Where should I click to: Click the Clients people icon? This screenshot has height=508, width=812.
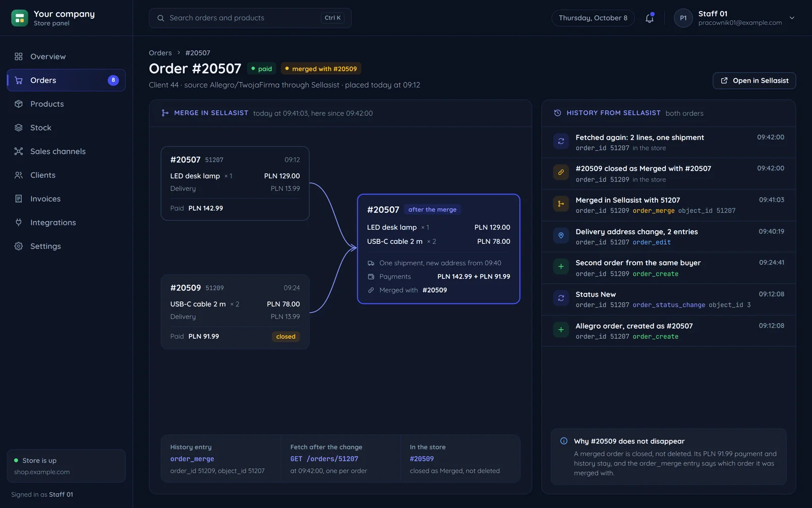[19, 175]
